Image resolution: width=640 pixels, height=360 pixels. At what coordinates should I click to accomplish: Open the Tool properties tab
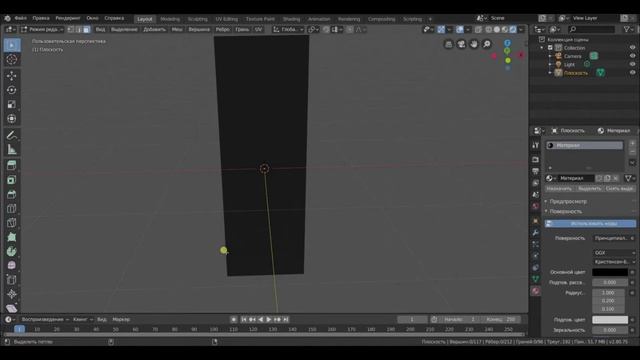point(536,145)
